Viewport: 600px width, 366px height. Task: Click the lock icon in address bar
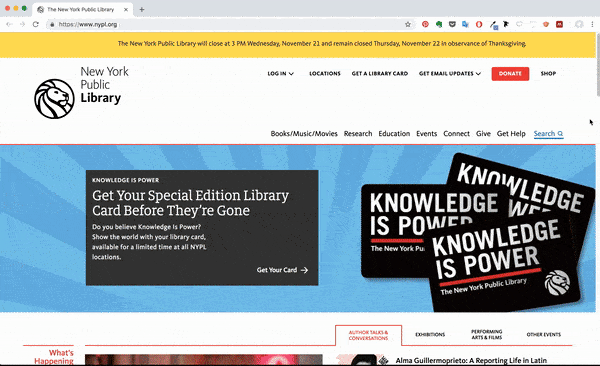click(52, 25)
